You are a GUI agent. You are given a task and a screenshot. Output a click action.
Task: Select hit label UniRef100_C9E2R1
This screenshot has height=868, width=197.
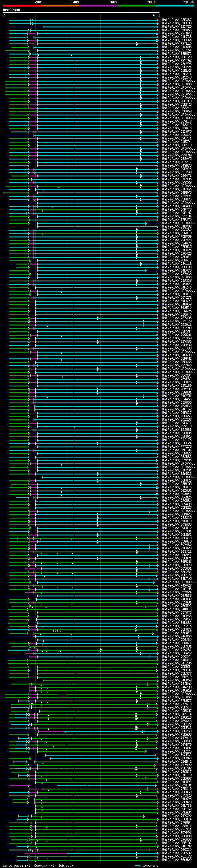coord(176,67)
